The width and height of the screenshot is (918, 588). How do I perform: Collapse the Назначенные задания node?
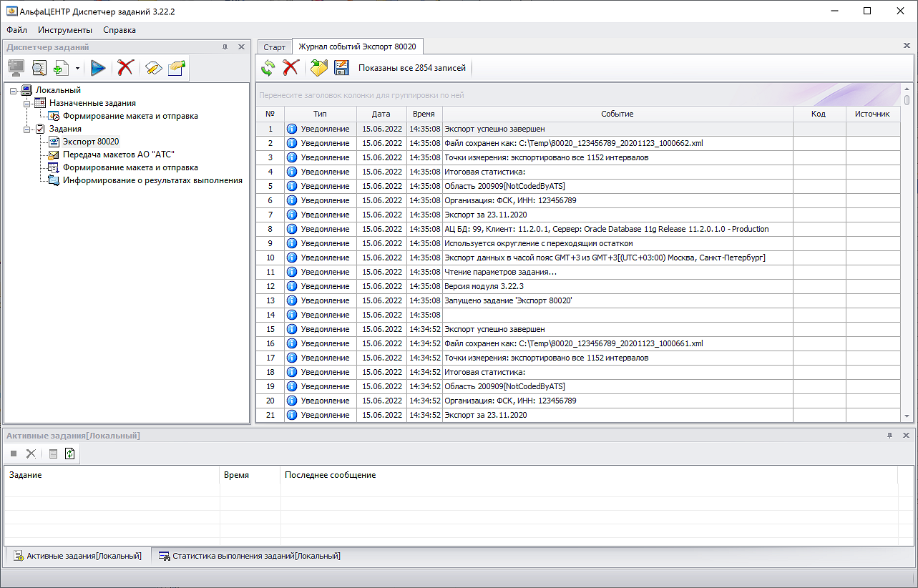(x=26, y=103)
